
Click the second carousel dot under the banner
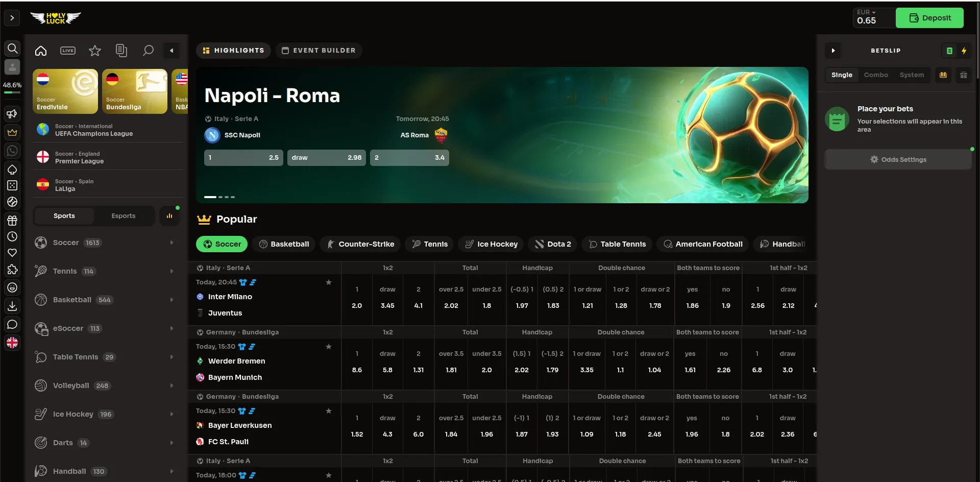[x=220, y=197]
